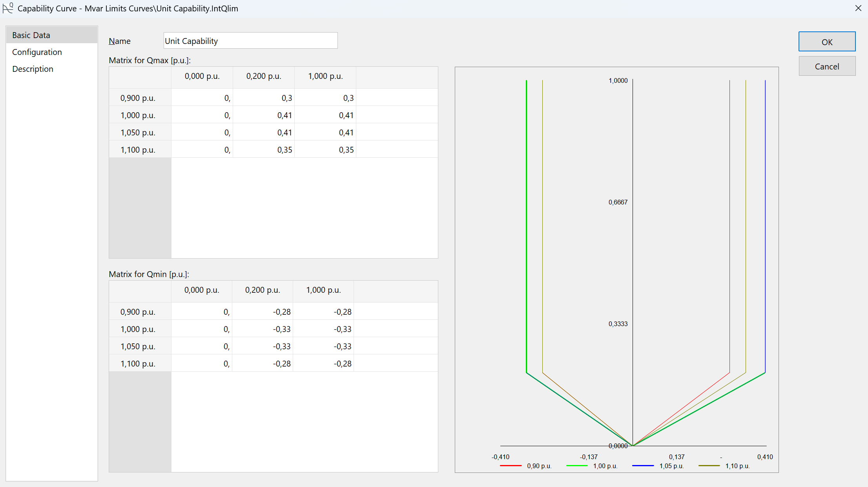Select the red 0,90 p.u. legend line

pyautogui.click(x=511, y=466)
